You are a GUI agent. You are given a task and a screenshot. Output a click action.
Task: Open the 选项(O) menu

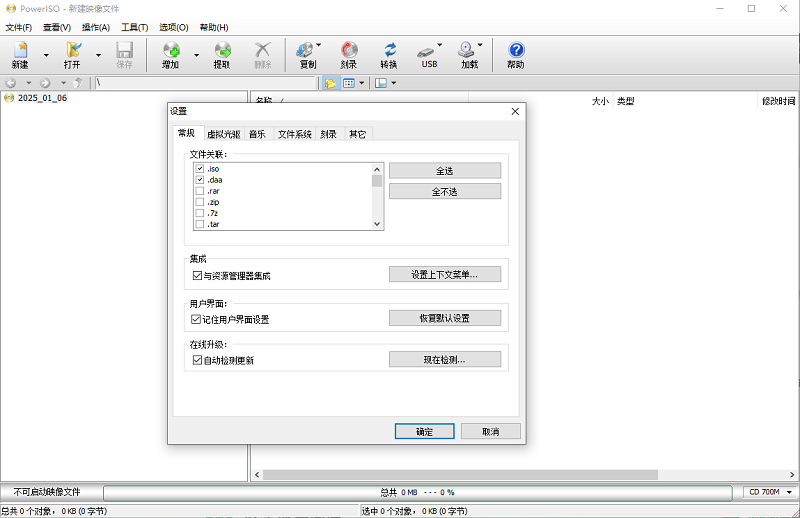click(x=174, y=28)
